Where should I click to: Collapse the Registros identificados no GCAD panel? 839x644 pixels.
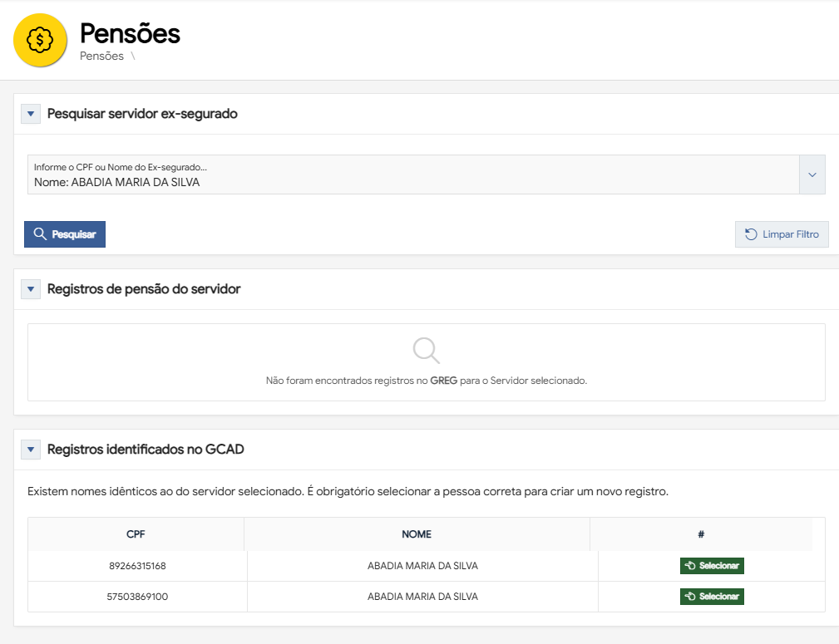31,450
